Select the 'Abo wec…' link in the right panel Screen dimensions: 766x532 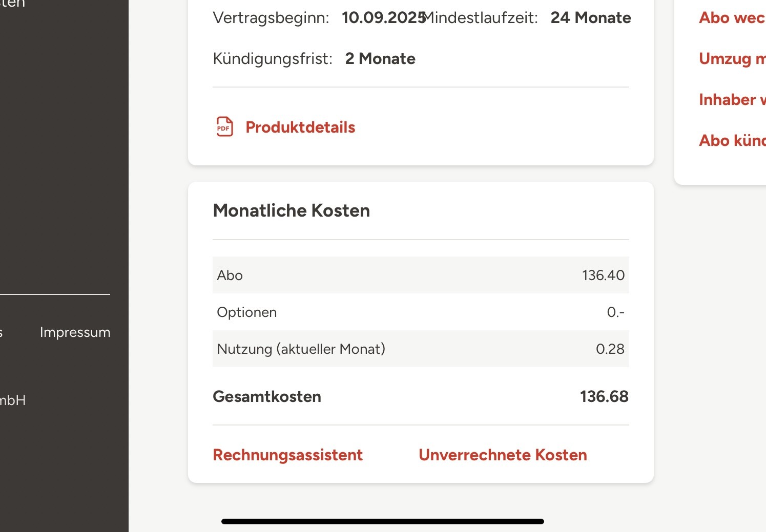[732, 18]
